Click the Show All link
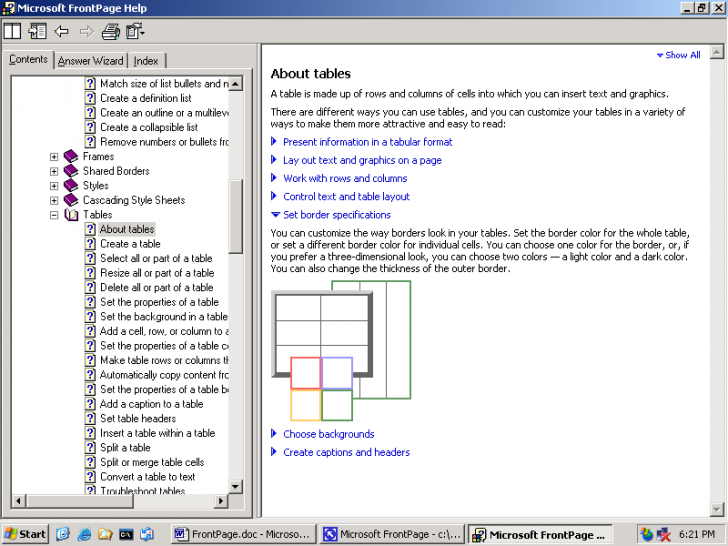Screen dimensions: 728x546 682,55
